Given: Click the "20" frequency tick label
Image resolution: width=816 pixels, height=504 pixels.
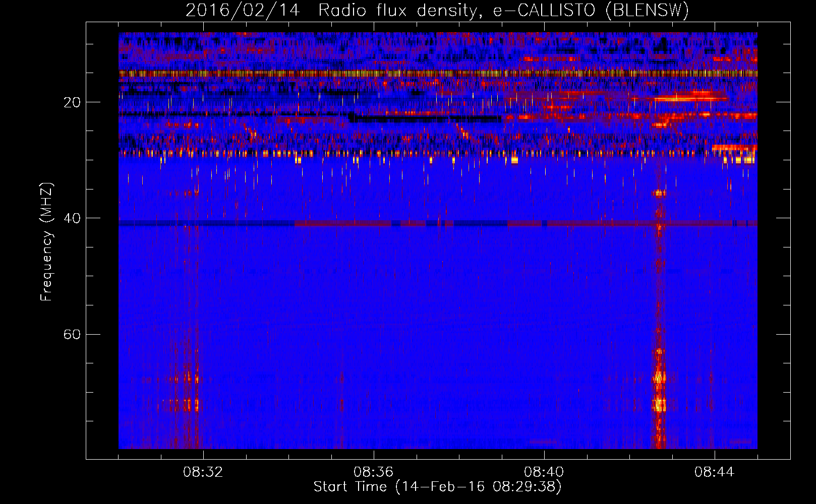Looking at the screenshot, I should click(x=72, y=102).
